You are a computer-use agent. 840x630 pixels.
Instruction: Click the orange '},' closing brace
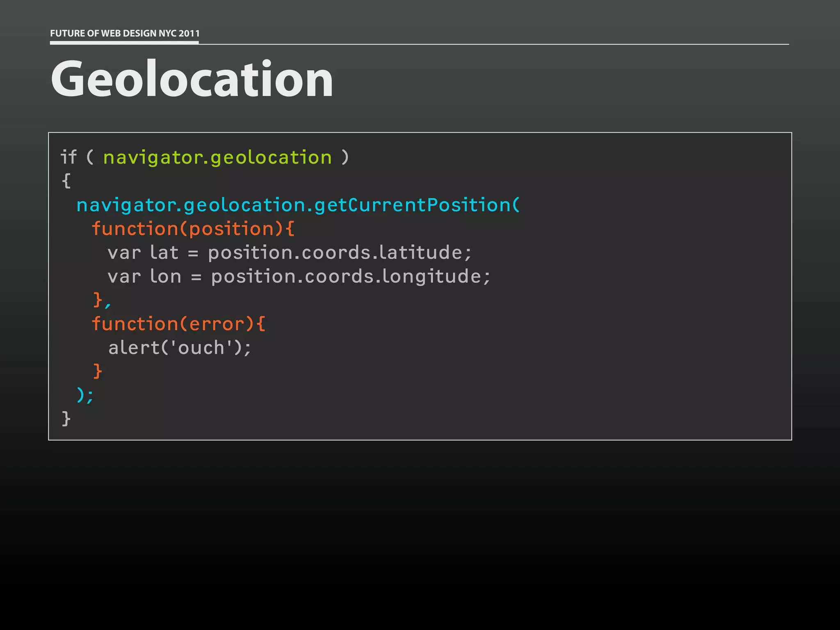point(101,300)
